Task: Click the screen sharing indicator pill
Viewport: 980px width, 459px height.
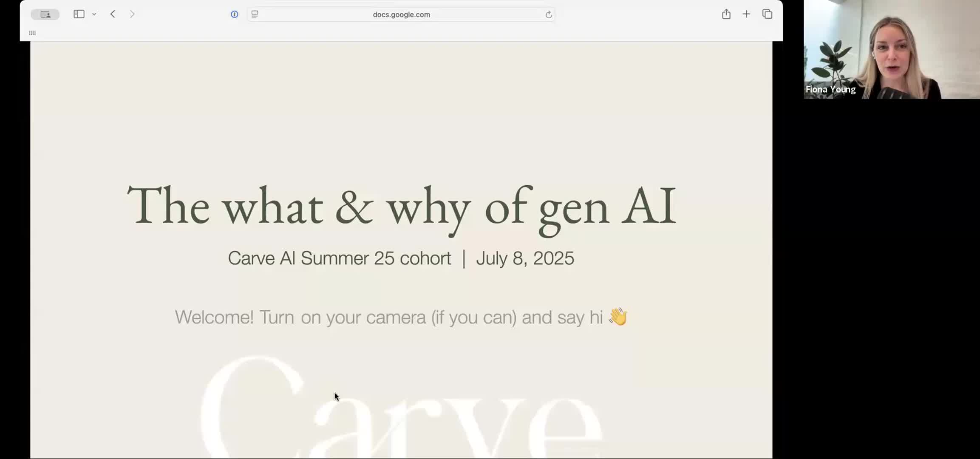Action: point(45,14)
